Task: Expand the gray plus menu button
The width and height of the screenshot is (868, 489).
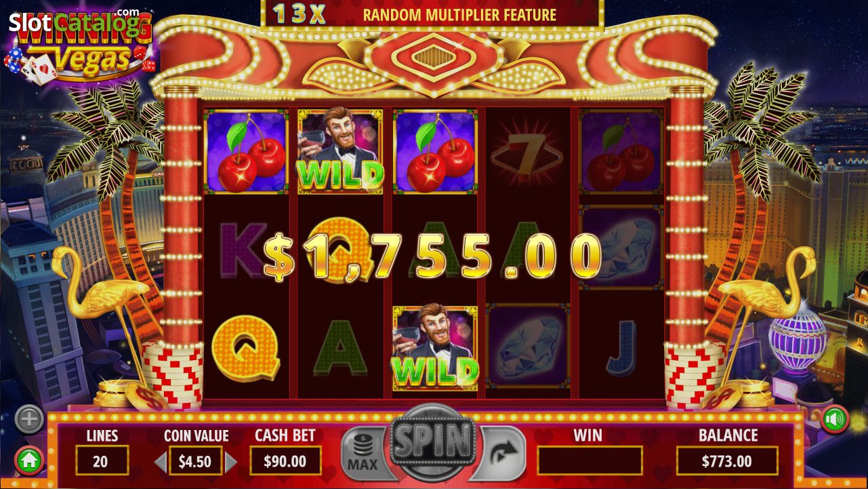Action: [28, 419]
